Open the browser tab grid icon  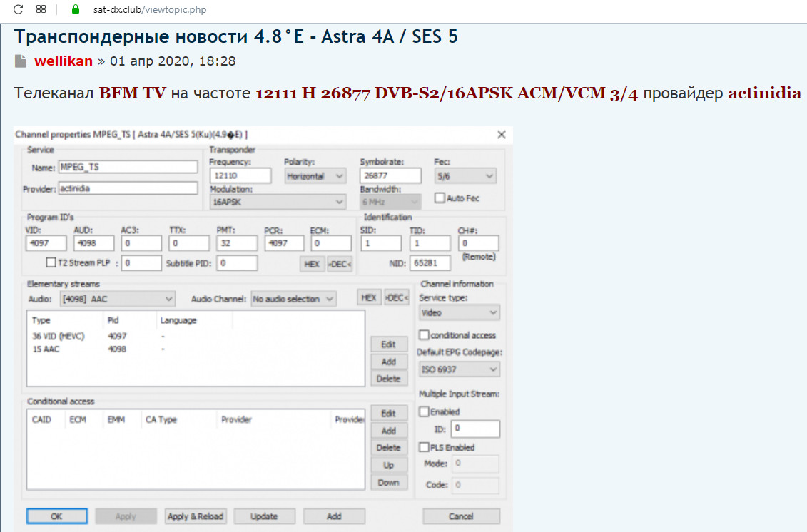click(41, 9)
